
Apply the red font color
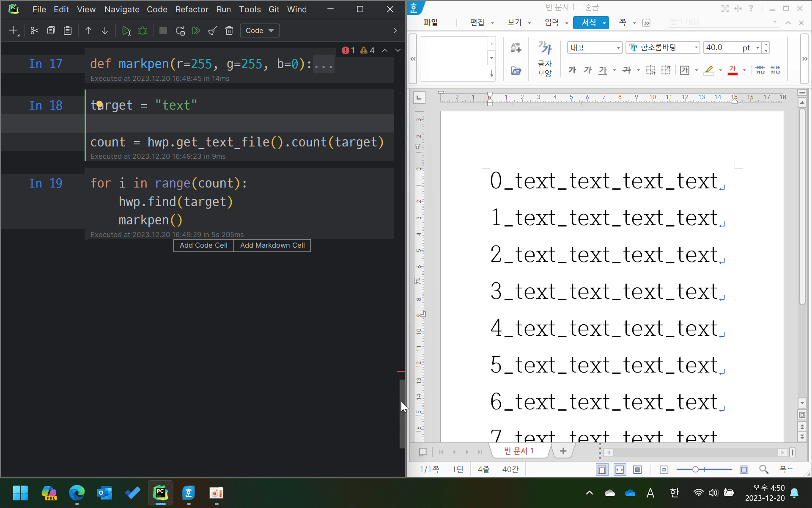click(733, 70)
